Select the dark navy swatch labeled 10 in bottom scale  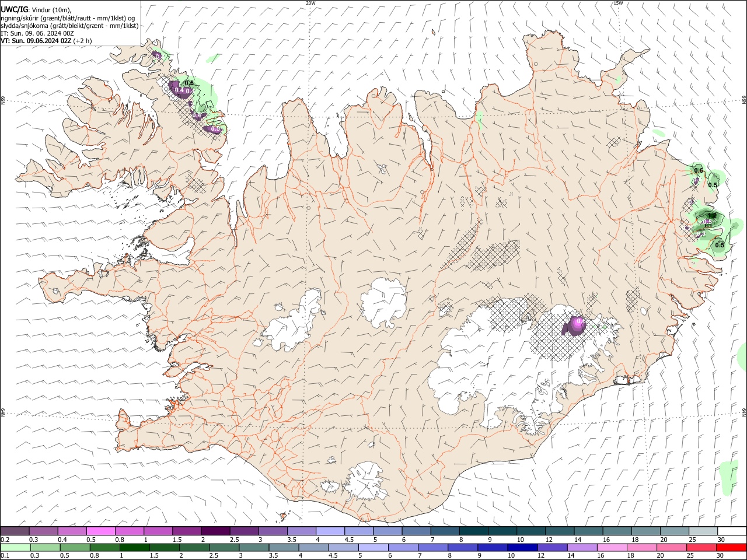(522, 548)
